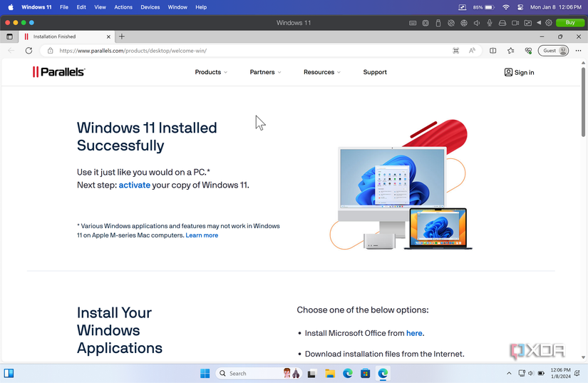Click the Edge back arrow button

[x=11, y=51]
